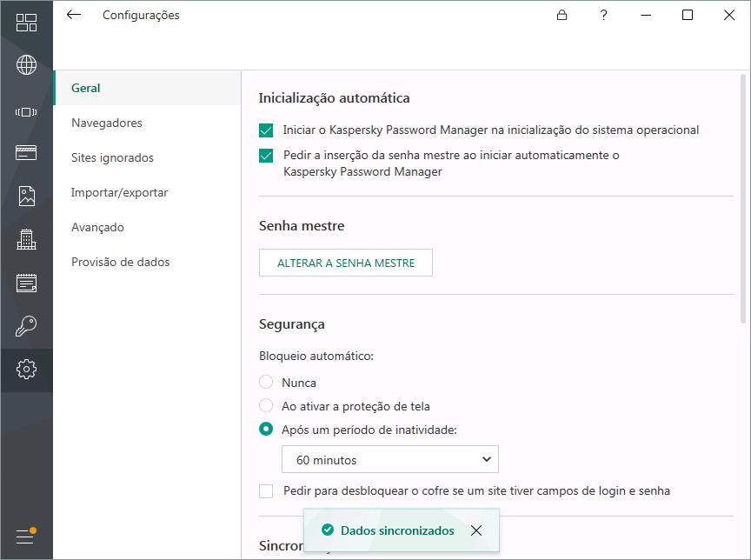Expand the 60 minutos inactivity dropdown

[389, 460]
